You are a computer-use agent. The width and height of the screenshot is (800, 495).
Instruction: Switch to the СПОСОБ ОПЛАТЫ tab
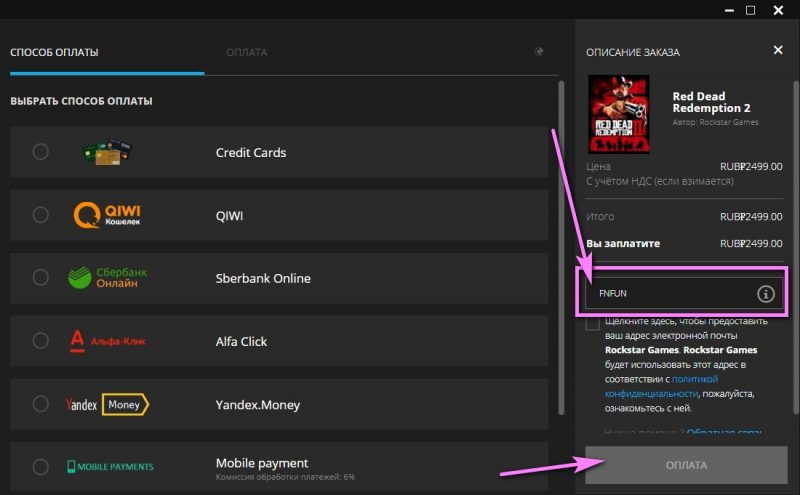point(54,52)
